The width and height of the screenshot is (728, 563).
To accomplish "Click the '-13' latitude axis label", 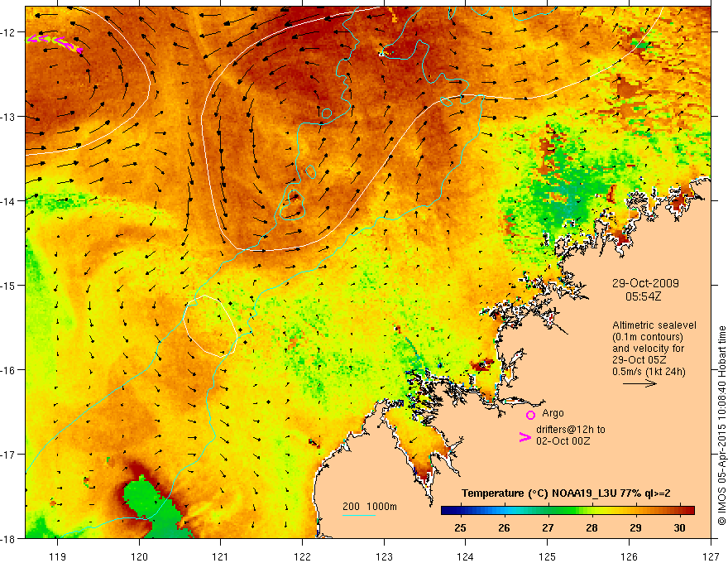I will (8, 117).
